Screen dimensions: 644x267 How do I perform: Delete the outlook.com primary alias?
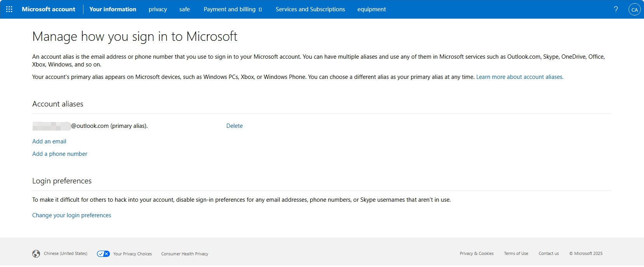coord(234,126)
